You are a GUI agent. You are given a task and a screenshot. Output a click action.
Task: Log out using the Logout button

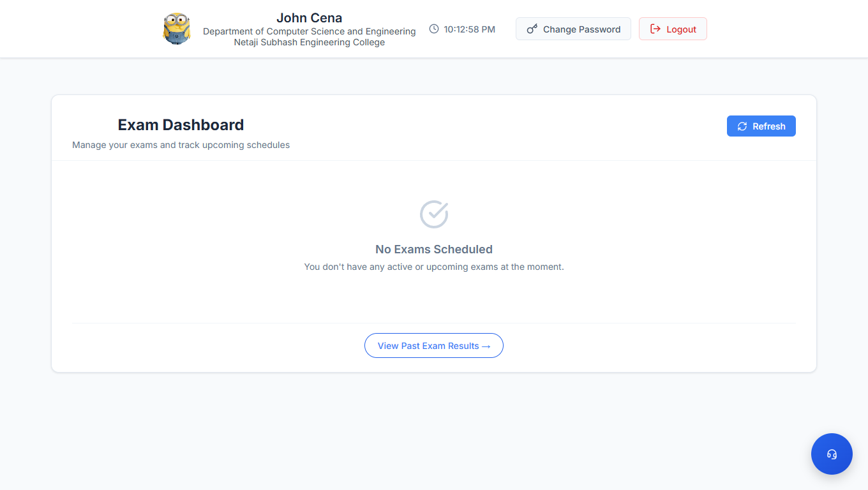(x=673, y=29)
